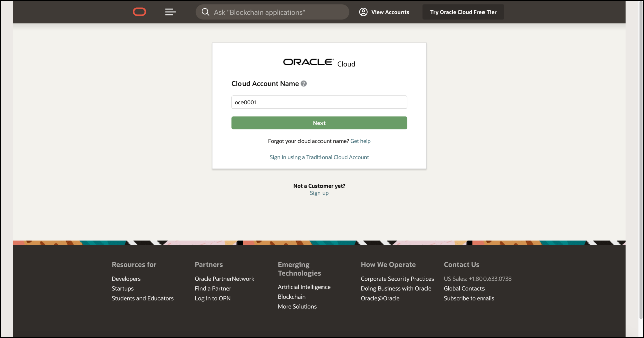Viewport: 644px width, 338px height.
Task: Click Sign In using a Traditional Cloud Account
Action: 319,157
